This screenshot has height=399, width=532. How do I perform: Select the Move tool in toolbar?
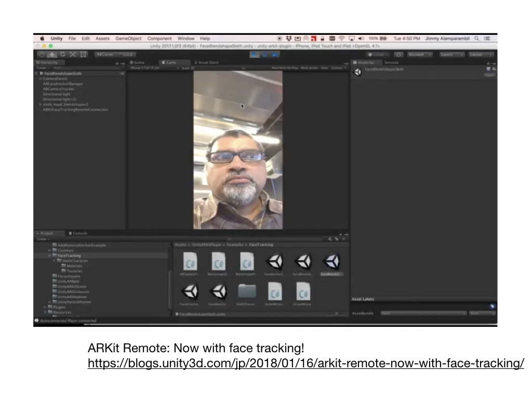pyautogui.click(x=52, y=54)
